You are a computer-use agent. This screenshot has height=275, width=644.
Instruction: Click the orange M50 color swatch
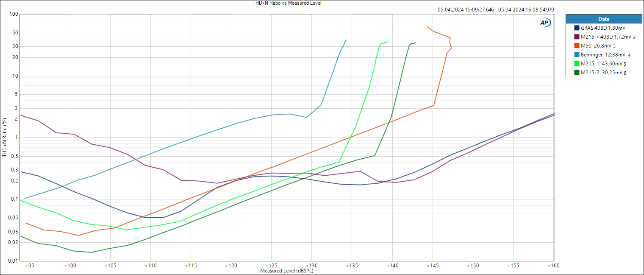[577, 46]
